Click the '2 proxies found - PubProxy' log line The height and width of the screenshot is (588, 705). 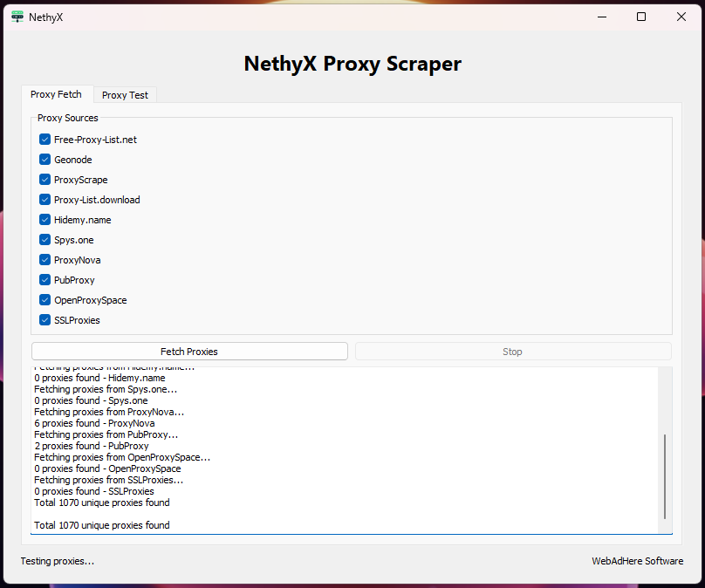pyautogui.click(x=92, y=446)
